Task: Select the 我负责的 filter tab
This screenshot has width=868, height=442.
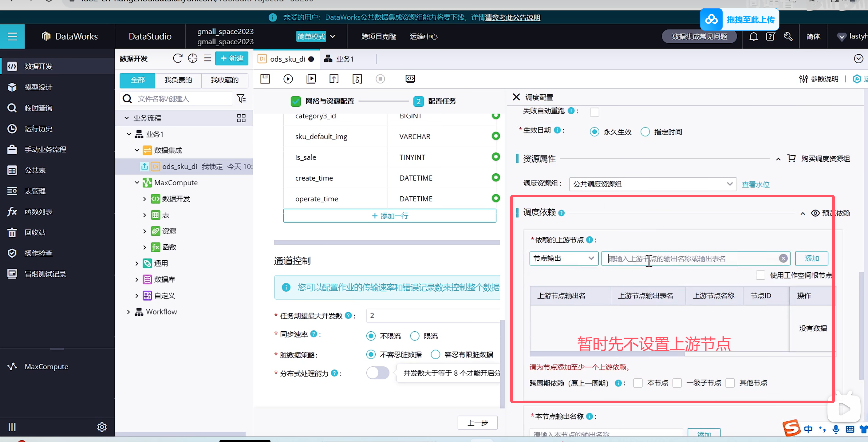Action: click(x=178, y=80)
